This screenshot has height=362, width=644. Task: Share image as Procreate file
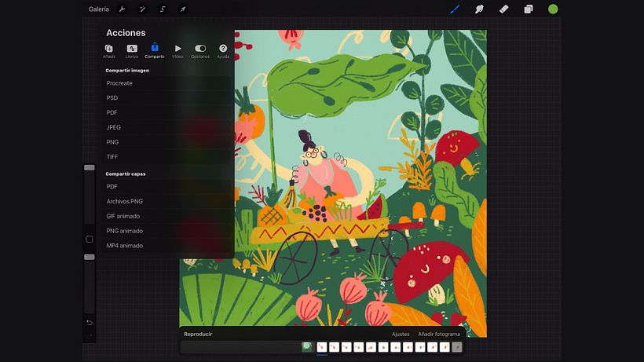point(166,83)
